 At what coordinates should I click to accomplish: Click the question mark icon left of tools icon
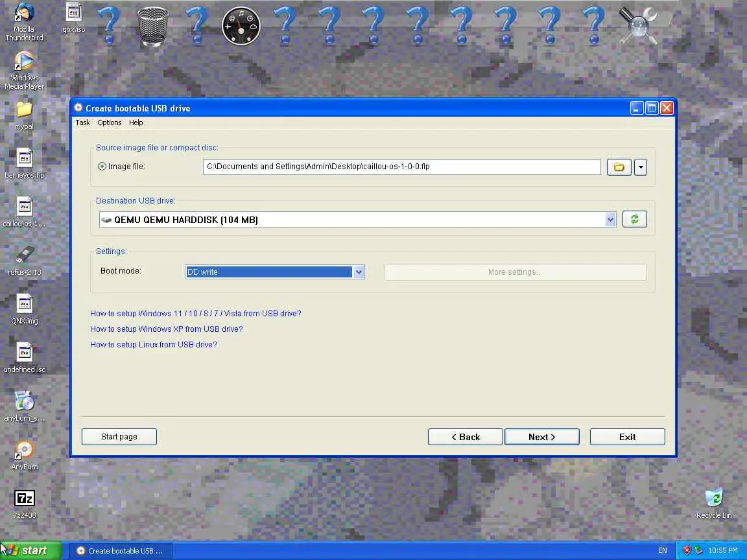(x=593, y=26)
